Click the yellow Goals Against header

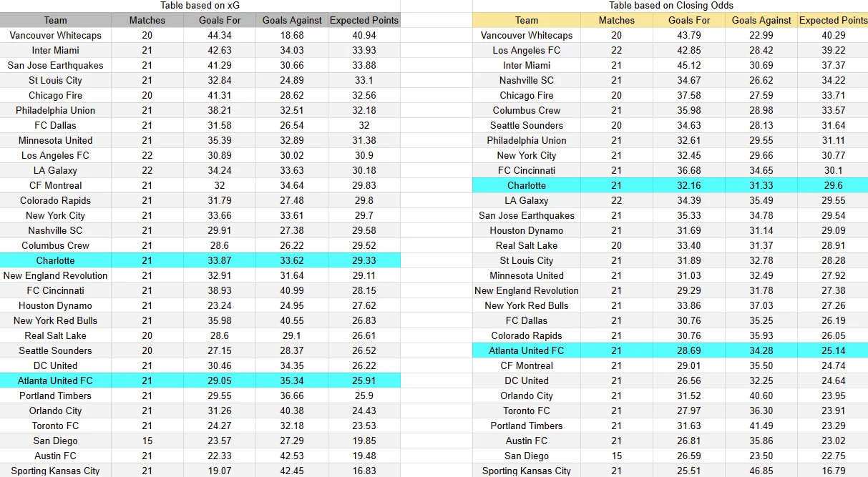point(761,20)
